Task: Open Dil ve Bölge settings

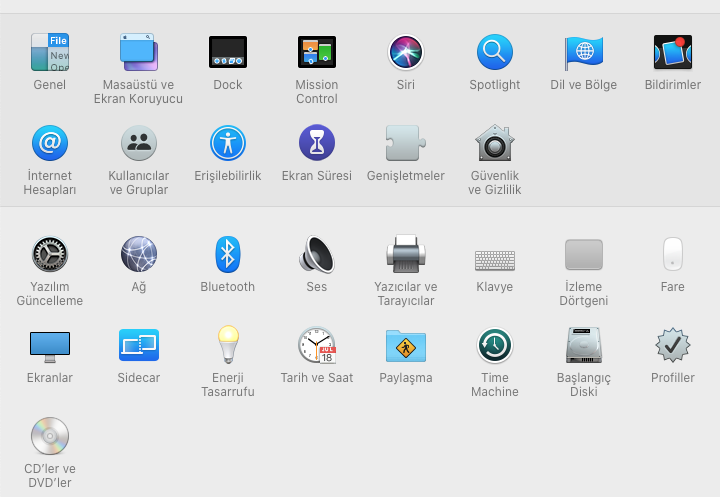Action: click(x=584, y=52)
